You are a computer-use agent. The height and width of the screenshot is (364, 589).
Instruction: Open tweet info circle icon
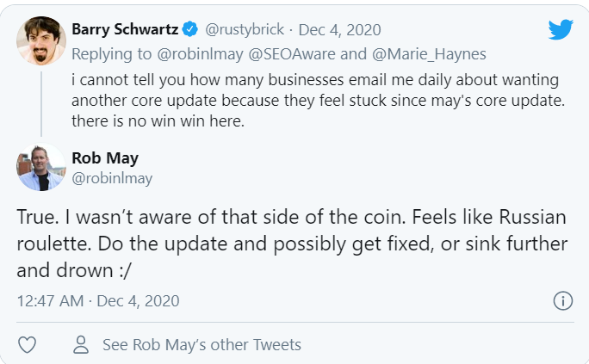pos(562,301)
